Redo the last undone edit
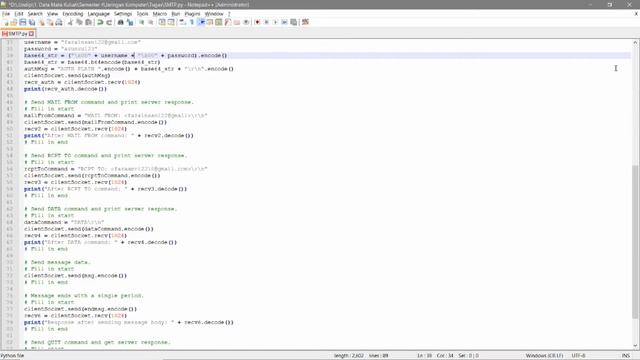640x360 pixels. click(x=109, y=22)
